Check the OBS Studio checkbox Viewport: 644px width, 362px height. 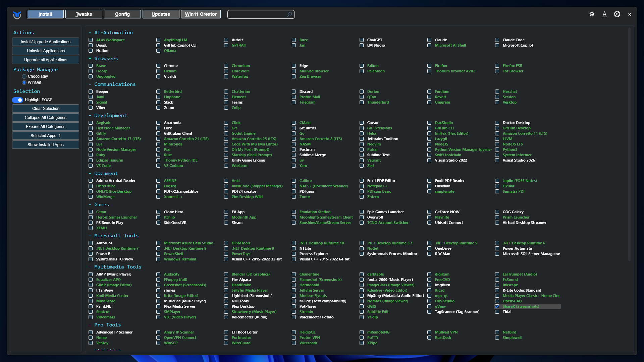tap(429, 301)
